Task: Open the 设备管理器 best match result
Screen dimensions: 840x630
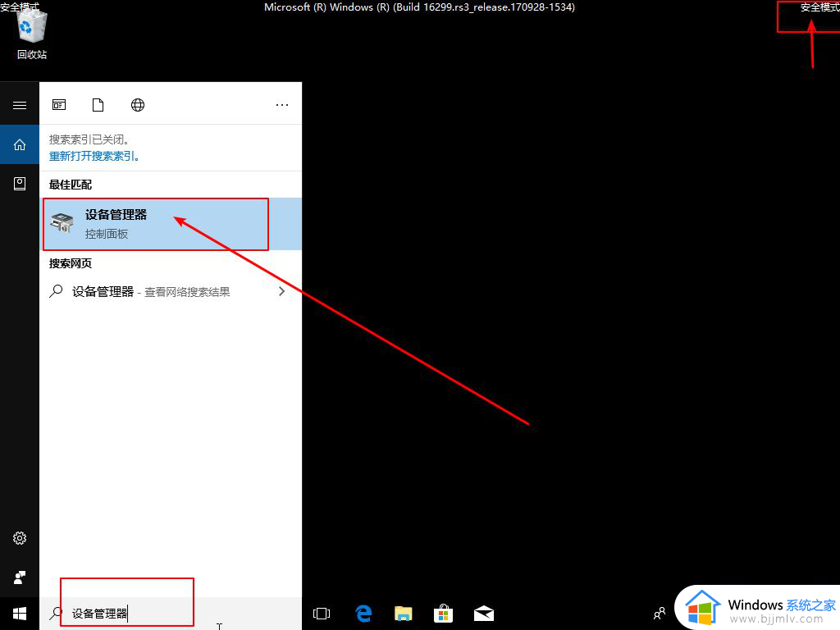Action: 171,224
